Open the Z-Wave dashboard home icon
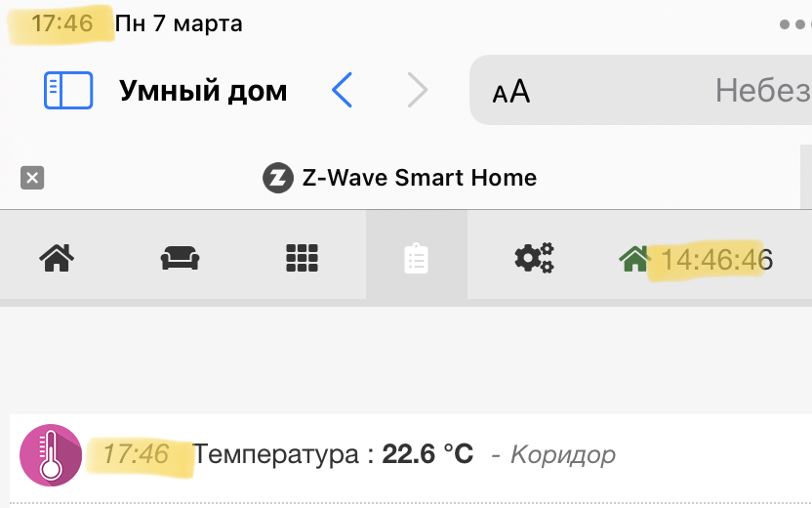This screenshot has width=812, height=508. coord(57,258)
